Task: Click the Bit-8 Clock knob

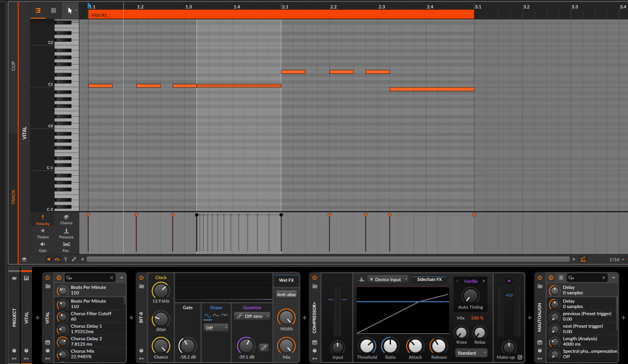Action: click(161, 290)
